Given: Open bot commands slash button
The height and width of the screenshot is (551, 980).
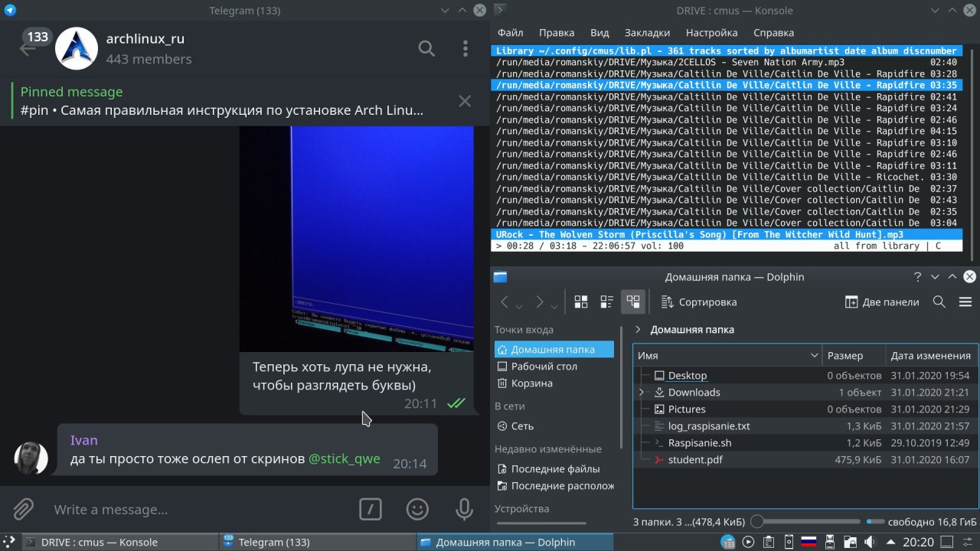Looking at the screenshot, I should 371,509.
